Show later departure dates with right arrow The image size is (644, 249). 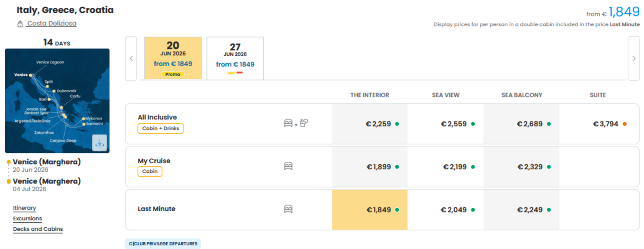[634, 59]
